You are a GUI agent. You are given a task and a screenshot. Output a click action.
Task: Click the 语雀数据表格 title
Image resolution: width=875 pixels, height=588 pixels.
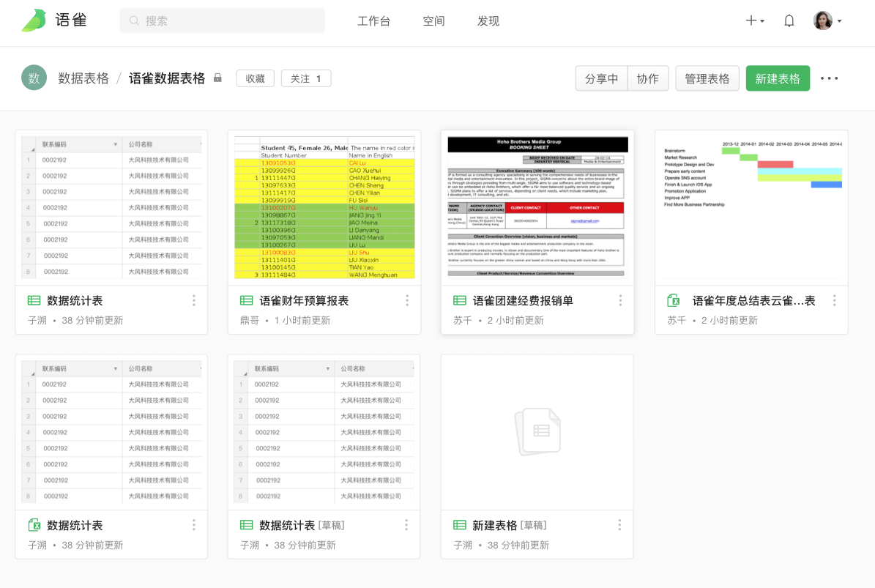[x=167, y=78]
